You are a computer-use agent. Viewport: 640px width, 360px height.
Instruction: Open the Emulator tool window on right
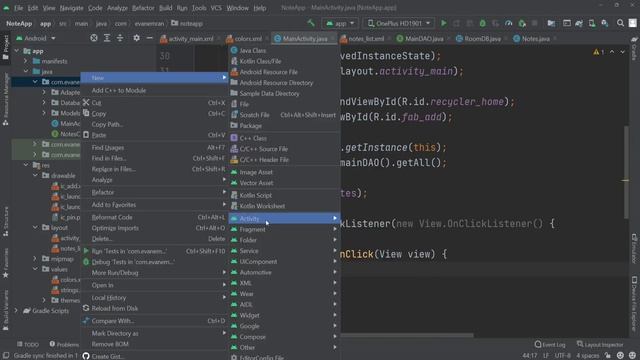pyautogui.click(x=634, y=248)
